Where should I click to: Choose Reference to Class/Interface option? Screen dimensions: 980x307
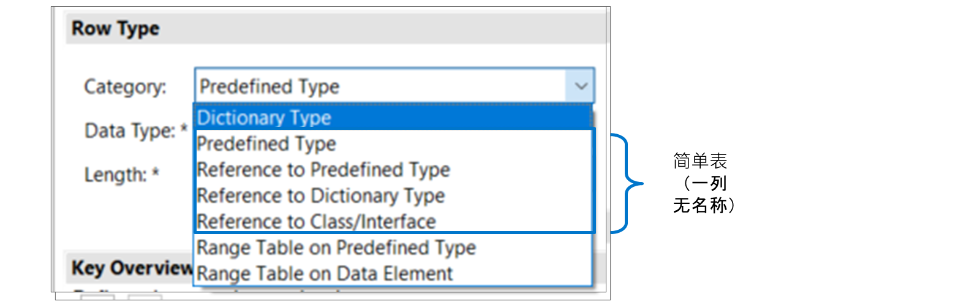click(x=393, y=221)
